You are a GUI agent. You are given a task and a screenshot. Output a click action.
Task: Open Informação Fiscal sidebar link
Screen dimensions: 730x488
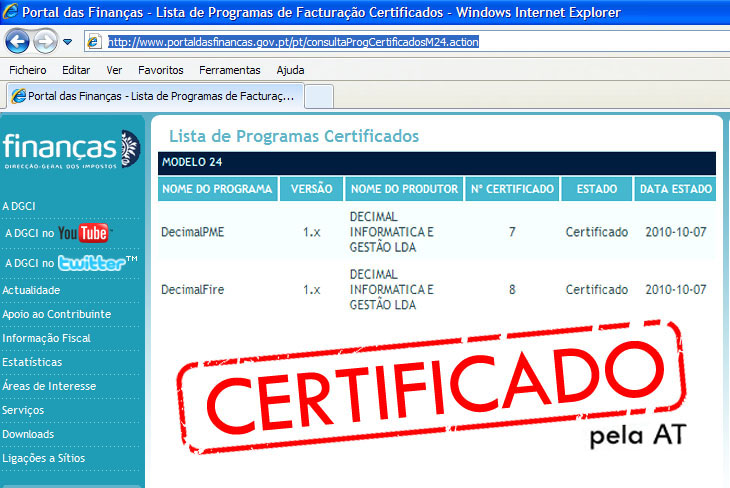pyautogui.click(x=46, y=338)
